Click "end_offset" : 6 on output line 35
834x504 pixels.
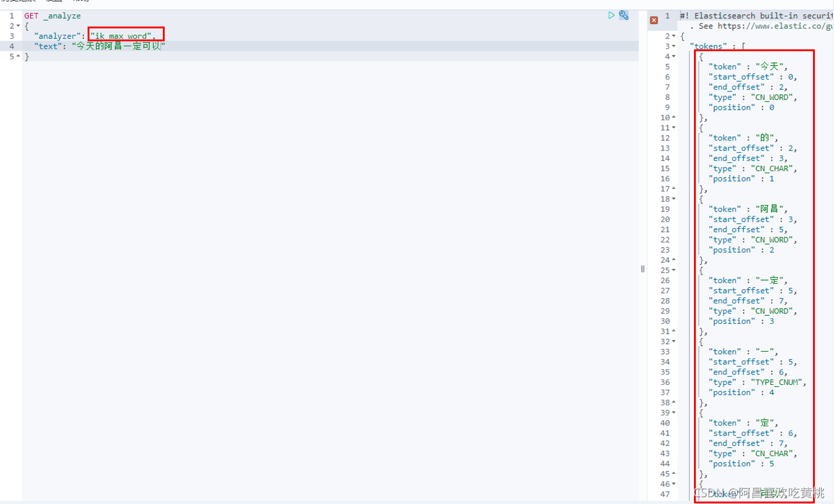(x=748, y=372)
